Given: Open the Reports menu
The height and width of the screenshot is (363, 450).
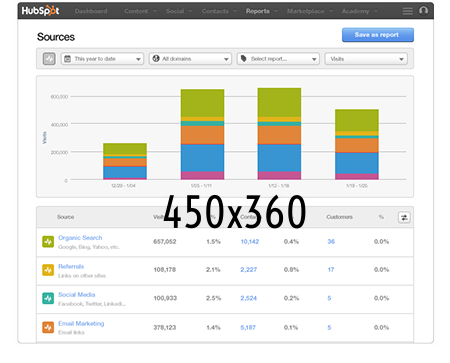Looking at the screenshot, I should [262, 11].
